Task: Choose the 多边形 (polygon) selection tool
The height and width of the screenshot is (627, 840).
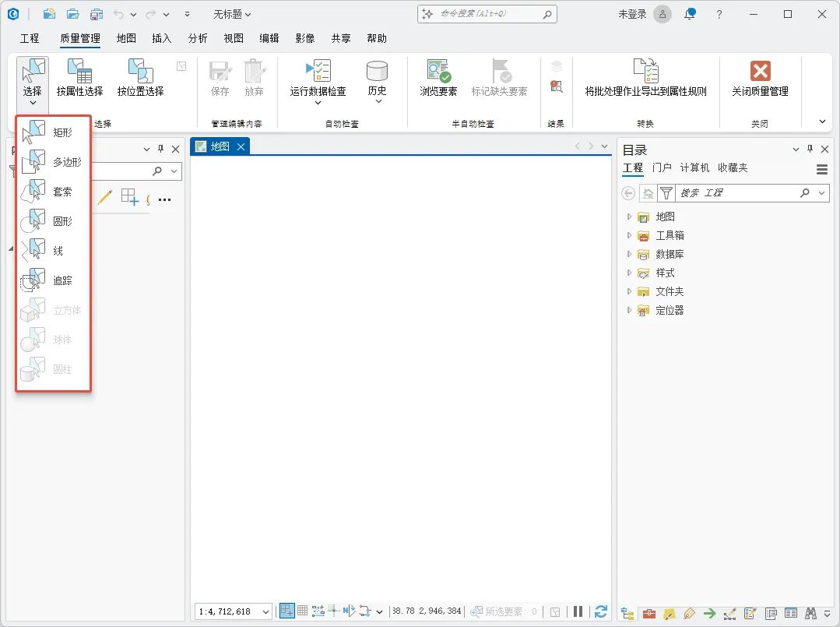Action: click(53, 162)
